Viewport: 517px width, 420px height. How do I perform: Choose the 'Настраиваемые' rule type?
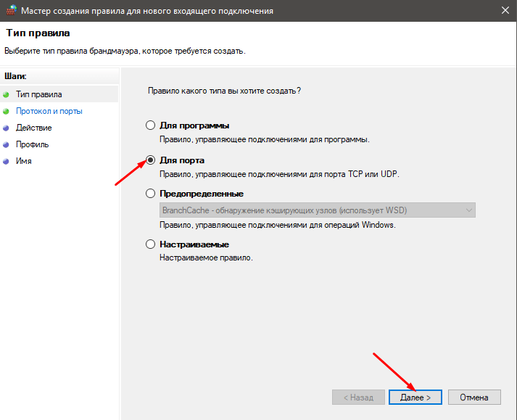pyautogui.click(x=150, y=244)
